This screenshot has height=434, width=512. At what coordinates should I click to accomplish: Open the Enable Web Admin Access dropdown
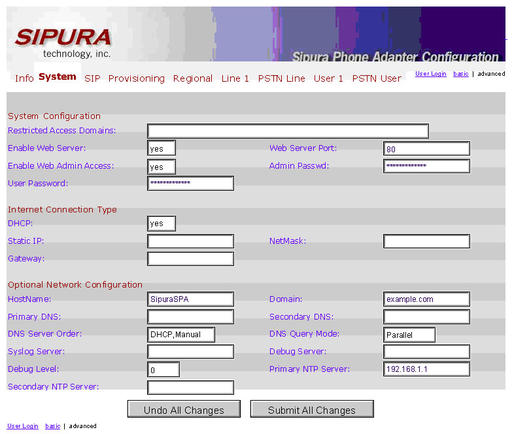coord(161,166)
